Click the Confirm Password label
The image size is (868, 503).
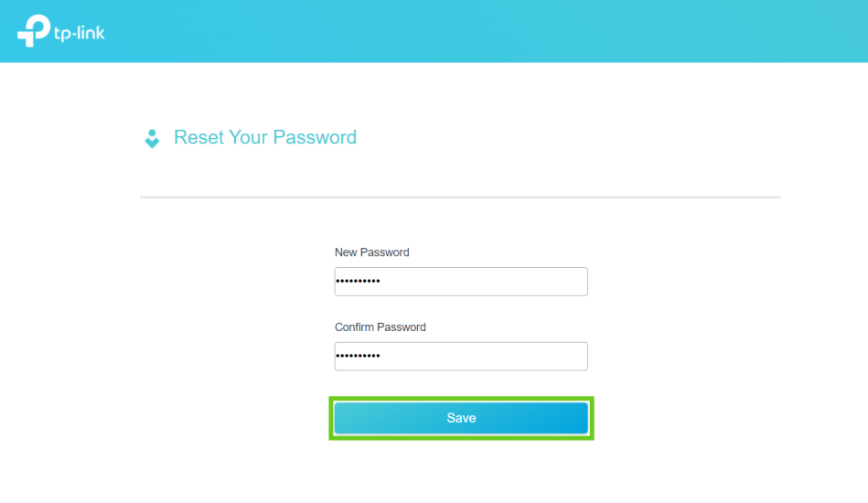point(380,327)
